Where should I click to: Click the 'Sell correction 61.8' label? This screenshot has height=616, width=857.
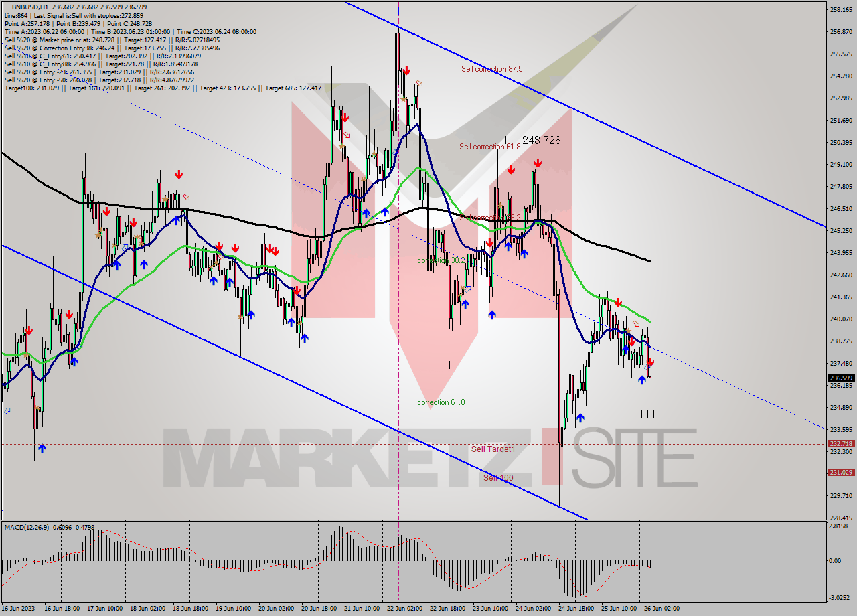coord(489,147)
